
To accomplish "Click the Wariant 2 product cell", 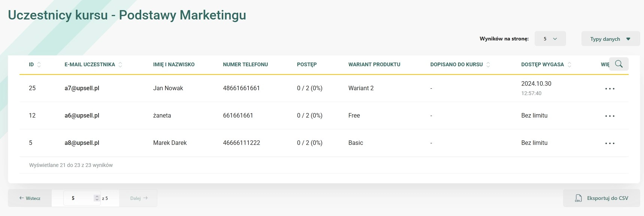I will [x=361, y=88].
